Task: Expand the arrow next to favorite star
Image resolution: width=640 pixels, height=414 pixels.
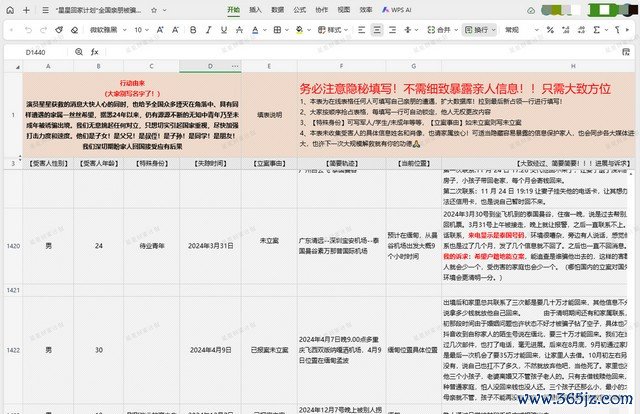Action: pos(164,10)
